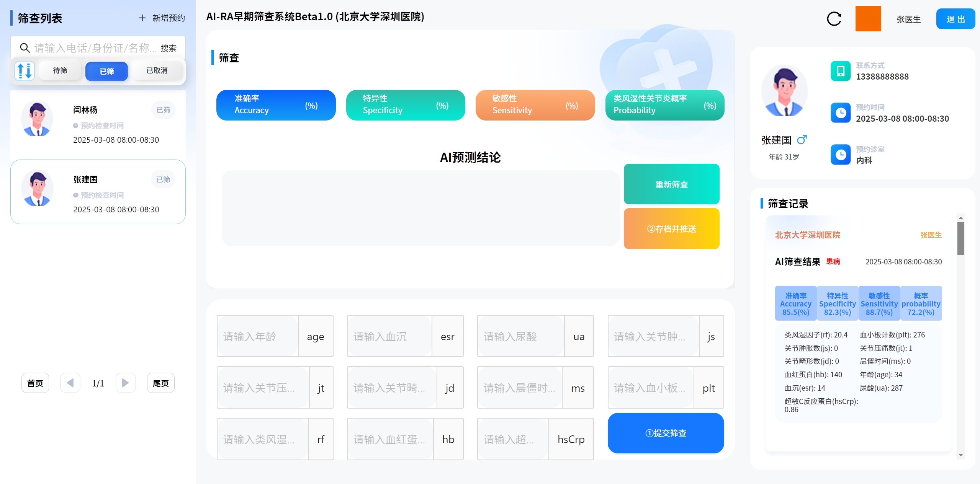Image resolution: width=980 pixels, height=484 pixels.
Task: Click the male gender icon beside 张建国
Action: point(802,140)
